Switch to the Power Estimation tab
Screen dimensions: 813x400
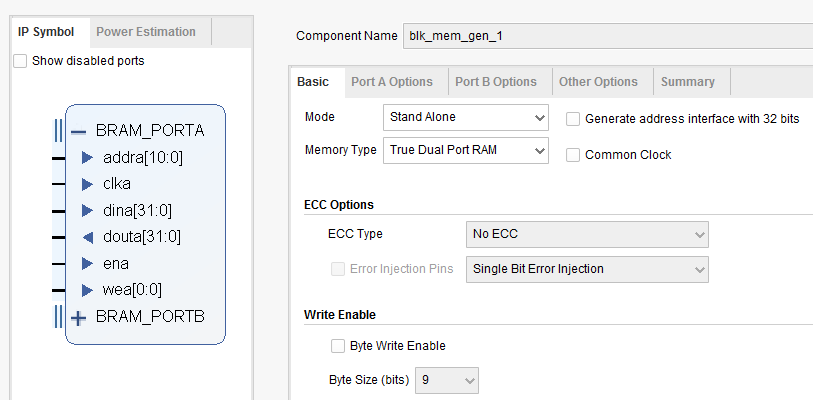coord(146,32)
